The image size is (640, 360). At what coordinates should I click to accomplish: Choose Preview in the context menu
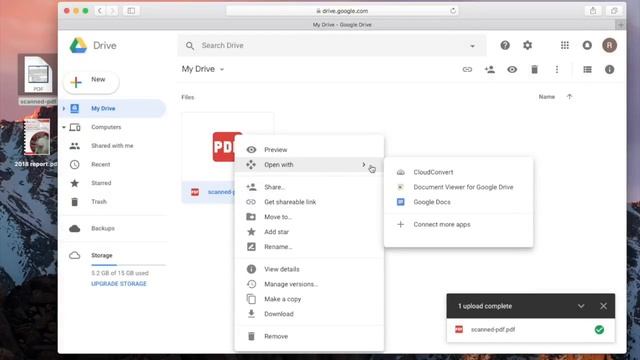click(x=309, y=150)
